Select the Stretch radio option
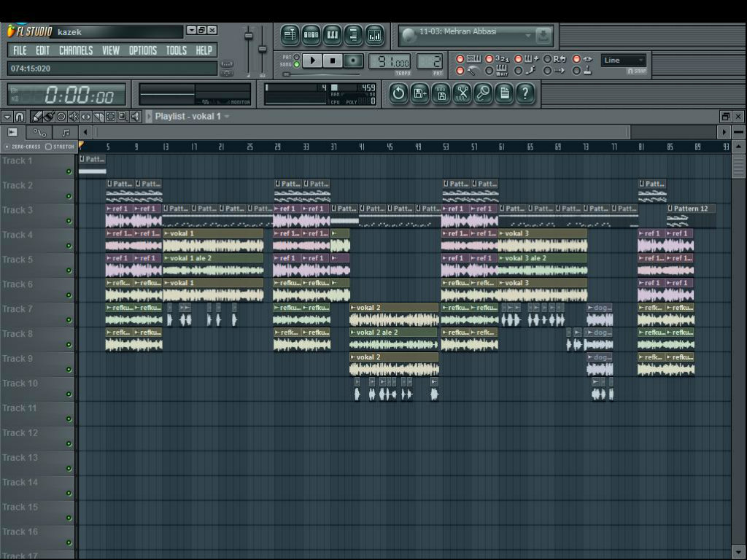 tap(48, 147)
